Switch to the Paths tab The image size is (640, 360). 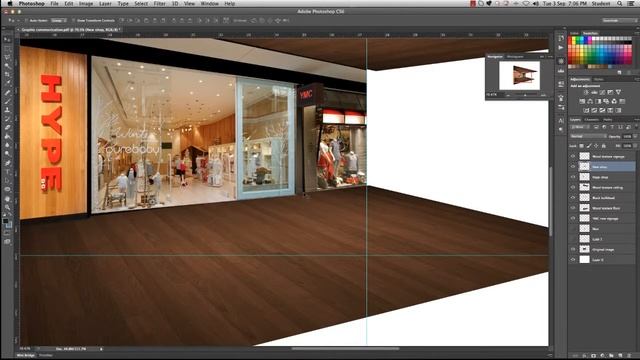(608, 120)
